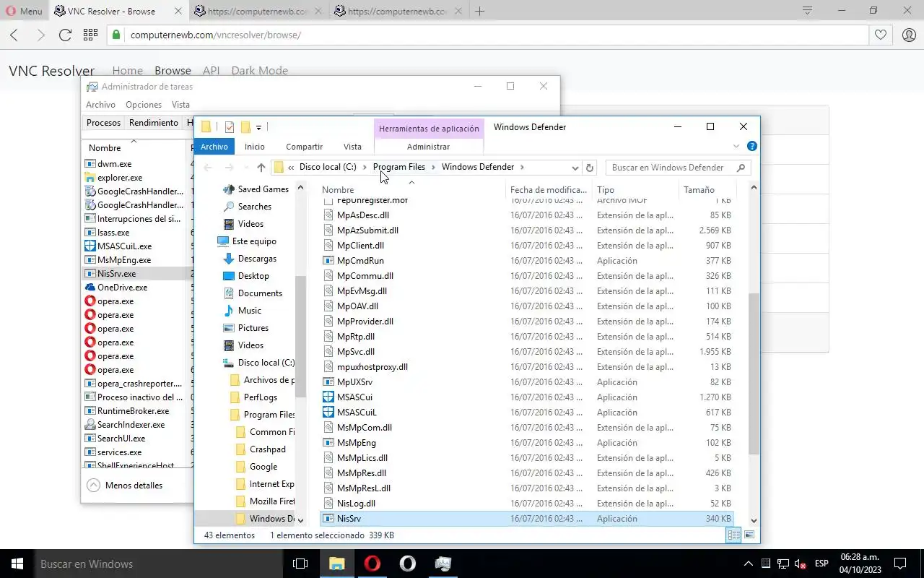The width and height of the screenshot is (924, 578).
Task: Open Archivo tab in Explorer ribbon
Action: pos(214,147)
